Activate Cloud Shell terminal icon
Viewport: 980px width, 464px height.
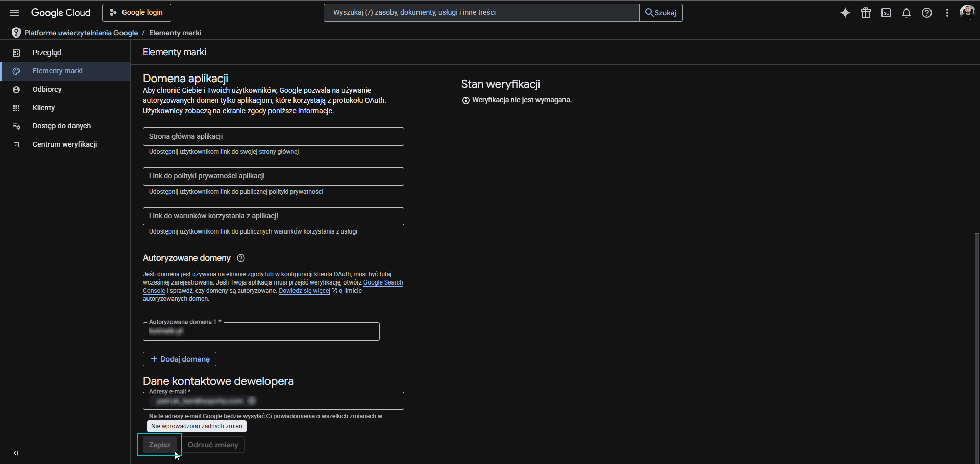click(x=886, y=13)
